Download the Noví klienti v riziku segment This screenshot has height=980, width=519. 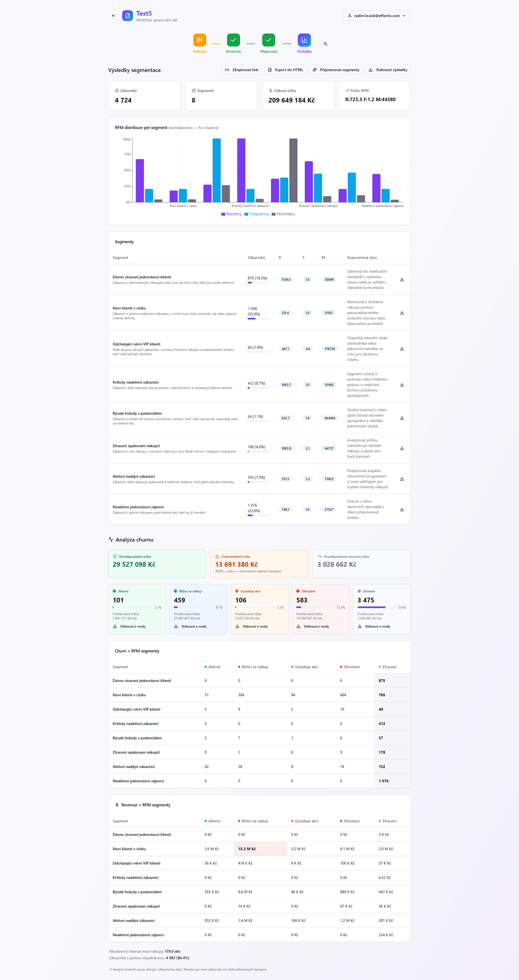(402, 313)
